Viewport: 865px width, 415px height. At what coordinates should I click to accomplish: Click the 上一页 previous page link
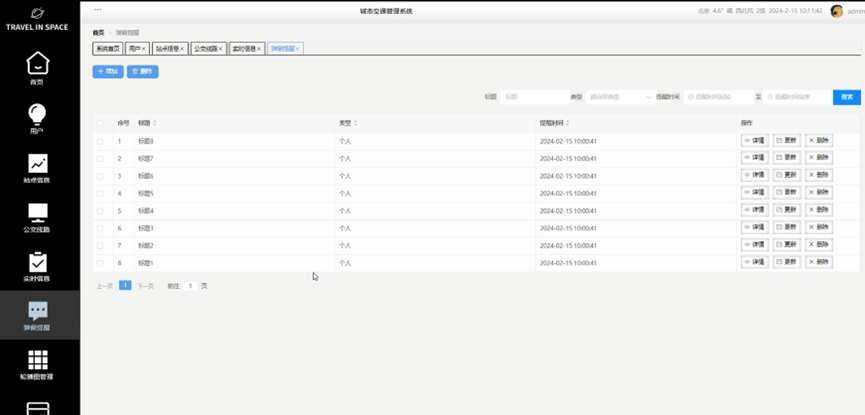pos(105,286)
